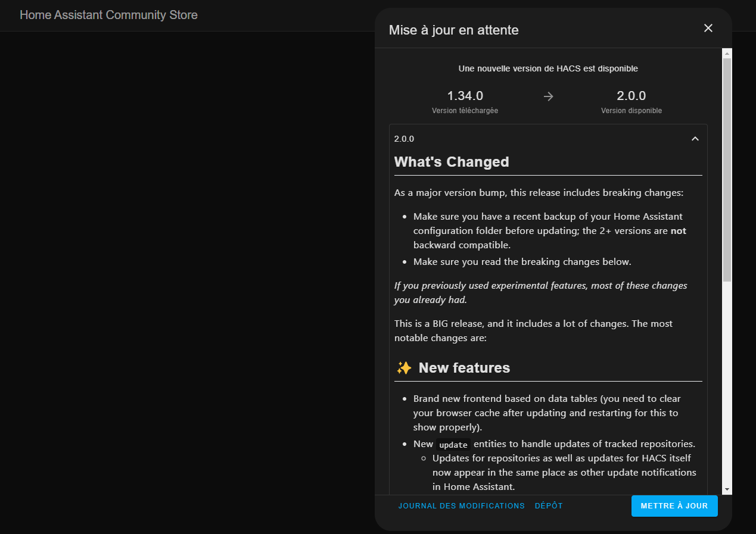Image resolution: width=756 pixels, height=534 pixels.
Task: Click the Mettre à jour button
Action: point(674,506)
